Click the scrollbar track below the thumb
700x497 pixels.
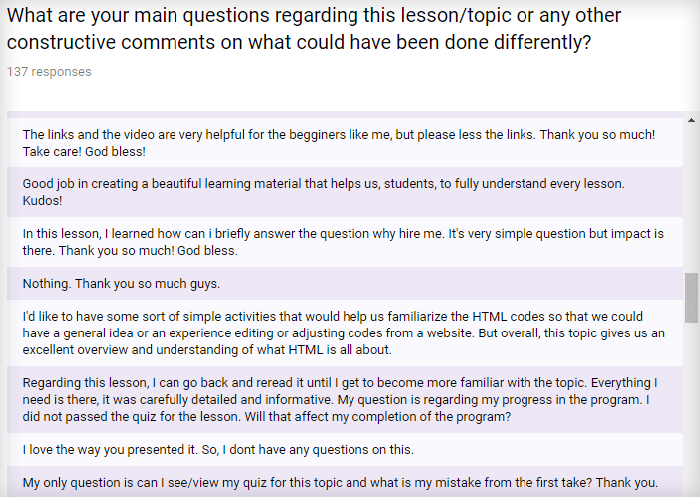pos(691,409)
